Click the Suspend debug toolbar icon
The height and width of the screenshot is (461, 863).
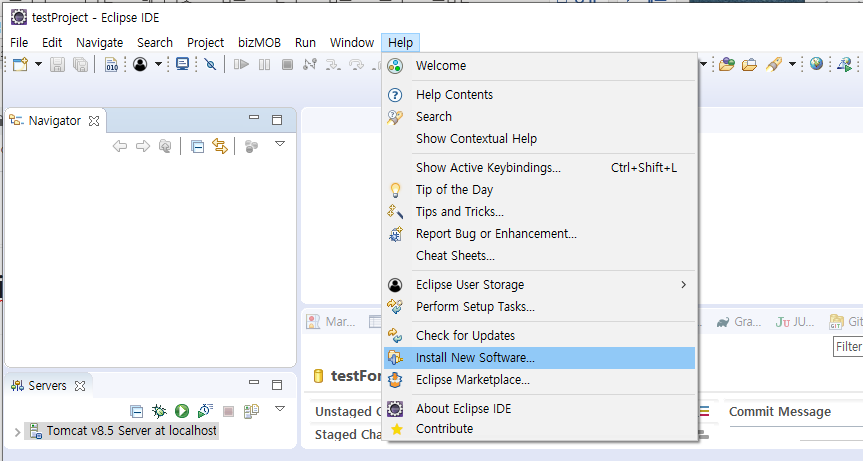click(x=265, y=64)
